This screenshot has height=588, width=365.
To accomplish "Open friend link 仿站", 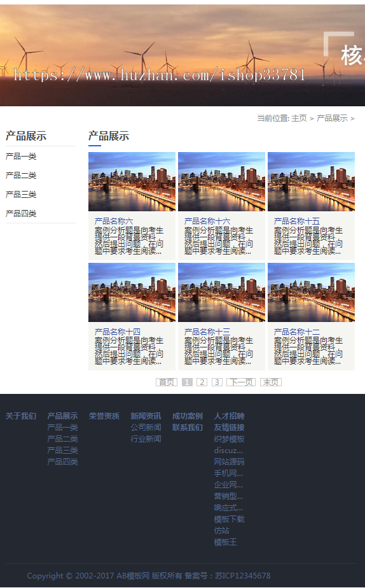I will pyautogui.click(x=221, y=531).
